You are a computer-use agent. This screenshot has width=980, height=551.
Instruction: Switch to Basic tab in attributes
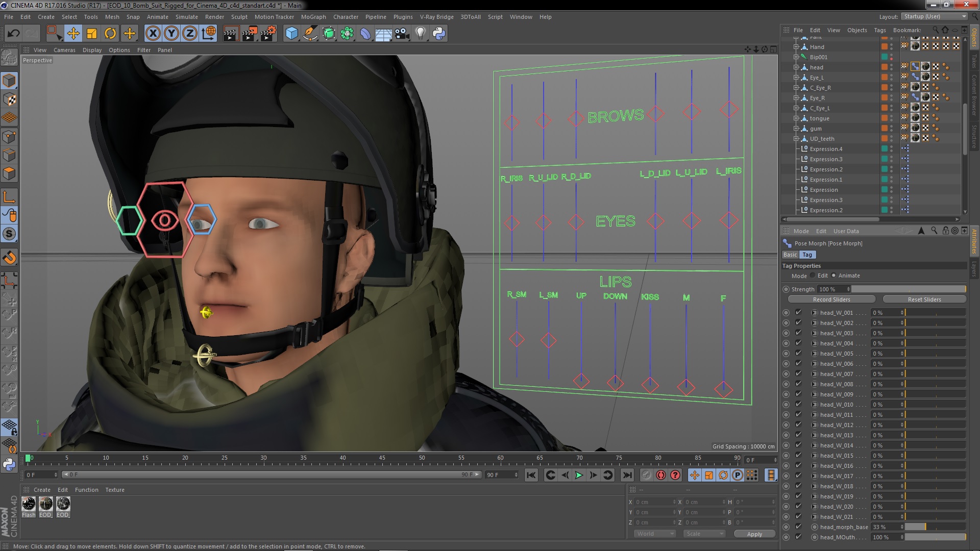click(790, 255)
